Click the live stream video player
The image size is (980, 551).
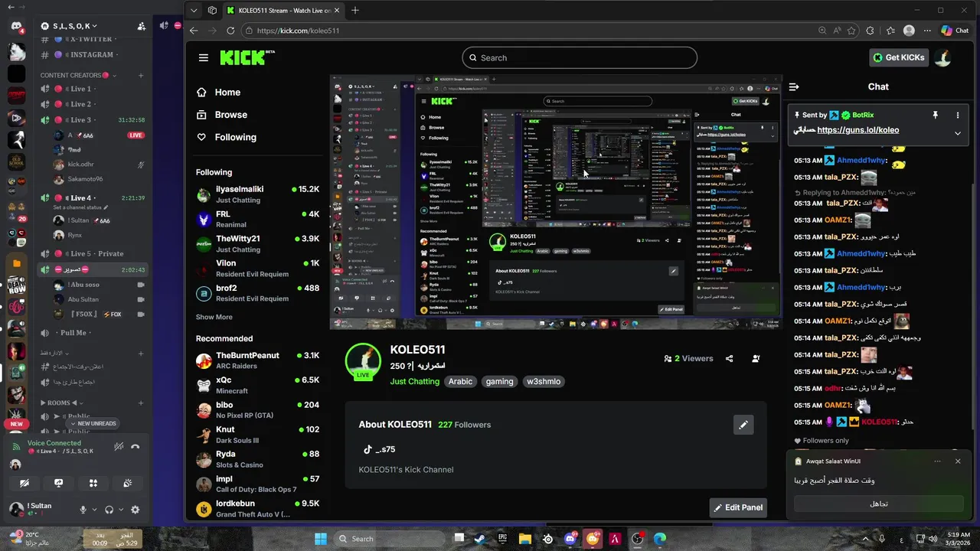coord(556,202)
